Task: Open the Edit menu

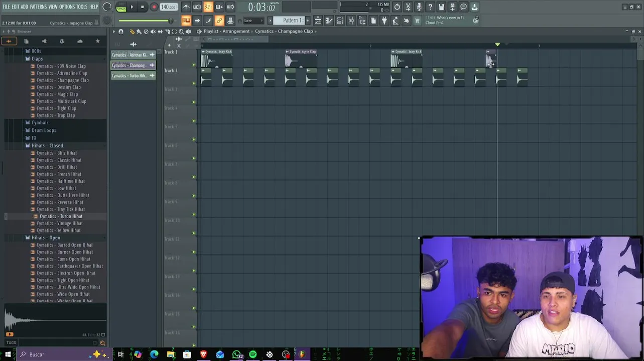Action: (x=16, y=7)
